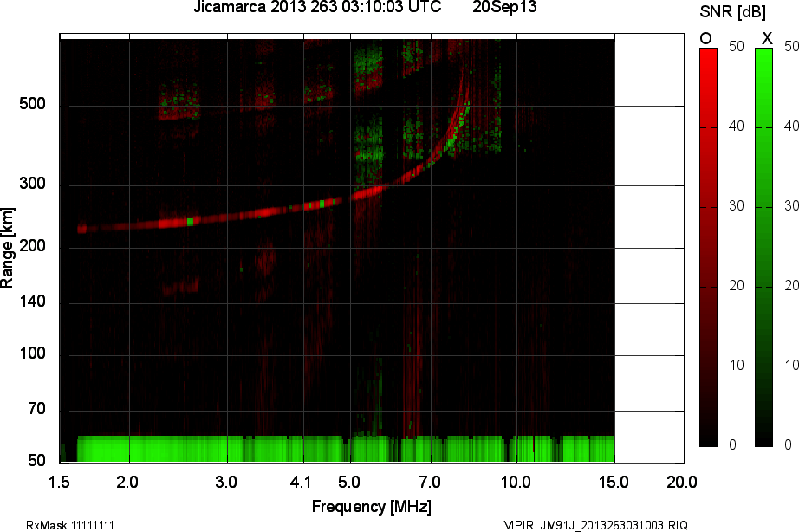Screen dimensions: 799x532
Task: Select the "20Sep13" date text
Action: pyautogui.click(x=504, y=7)
